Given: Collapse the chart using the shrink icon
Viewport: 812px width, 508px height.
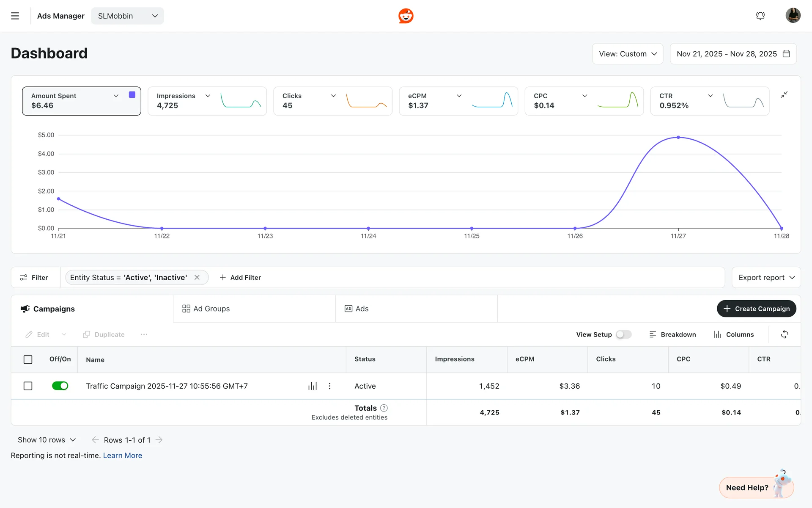Looking at the screenshot, I should click(x=784, y=95).
